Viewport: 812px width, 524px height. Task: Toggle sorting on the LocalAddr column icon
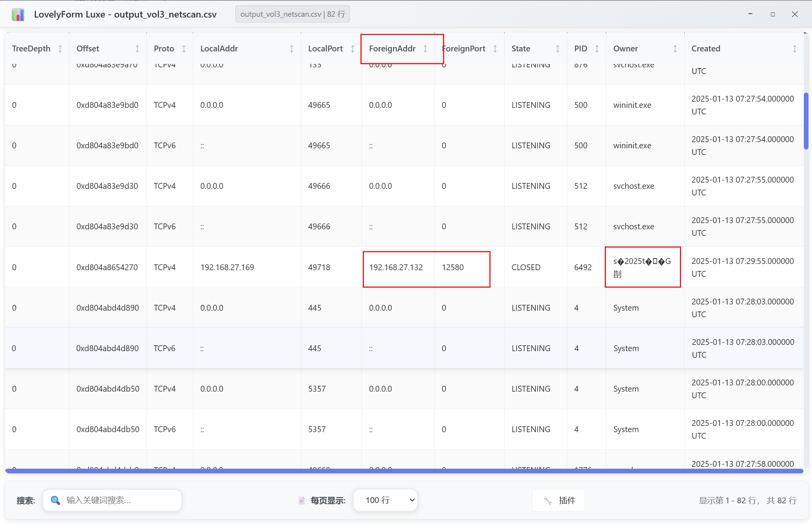(x=291, y=49)
